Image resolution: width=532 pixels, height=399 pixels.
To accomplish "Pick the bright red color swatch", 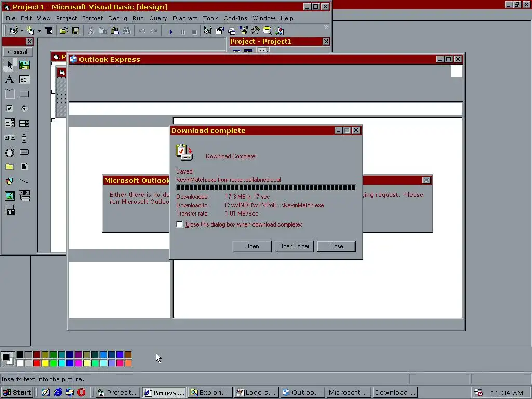I will pos(37,363).
